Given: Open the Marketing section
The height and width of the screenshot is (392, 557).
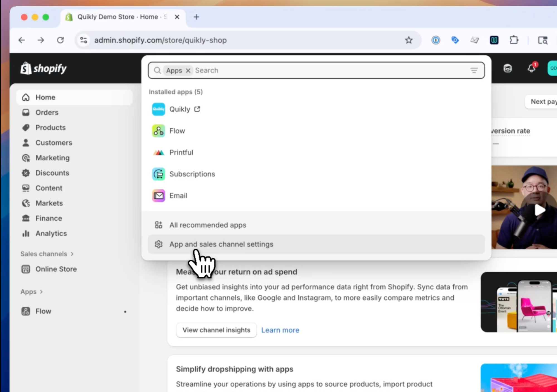Looking at the screenshot, I should pos(52,158).
